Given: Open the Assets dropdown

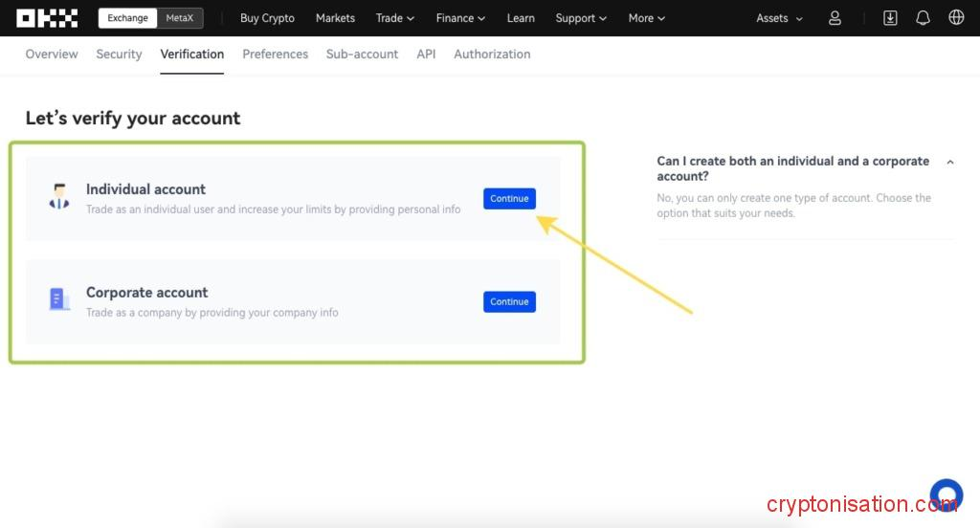Looking at the screenshot, I should (779, 18).
